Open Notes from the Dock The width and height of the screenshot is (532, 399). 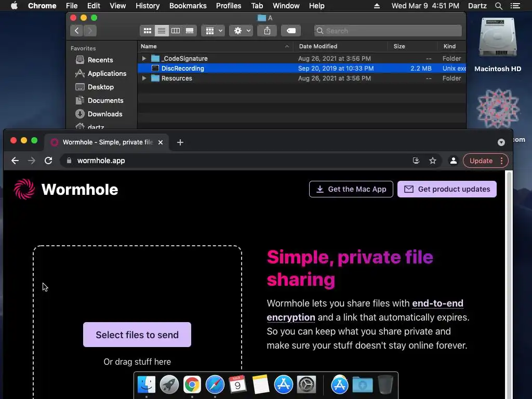click(261, 384)
